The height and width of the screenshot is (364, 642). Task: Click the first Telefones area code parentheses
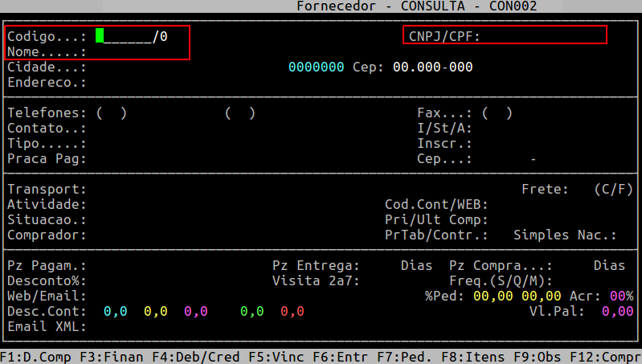(x=111, y=113)
